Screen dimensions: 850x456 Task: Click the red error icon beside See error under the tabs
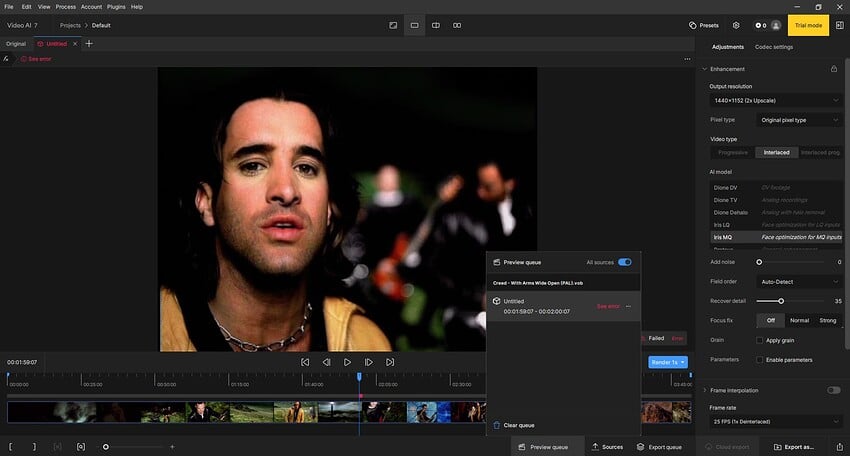pyautogui.click(x=23, y=59)
